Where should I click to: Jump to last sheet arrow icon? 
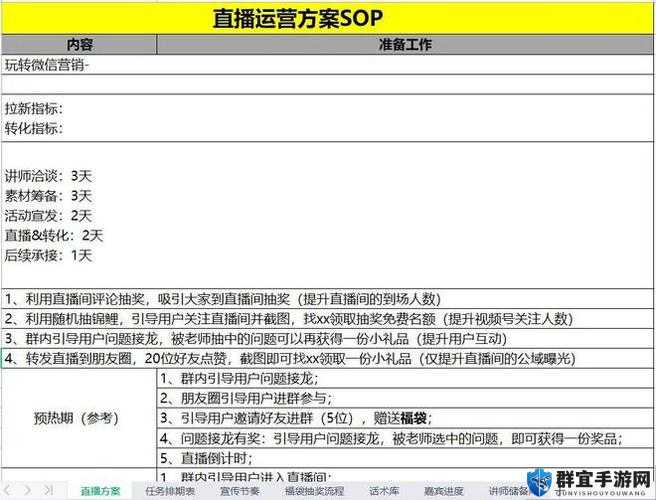coord(48,490)
